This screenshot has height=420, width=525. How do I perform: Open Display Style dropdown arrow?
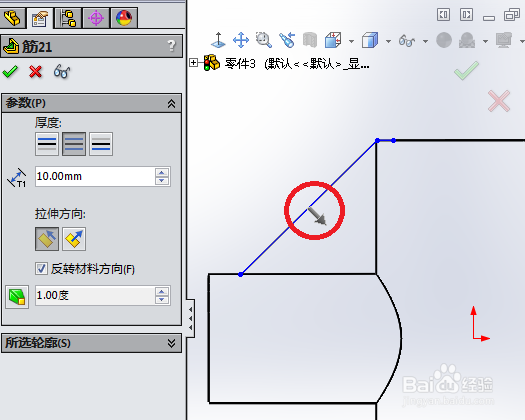(x=388, y=42)
